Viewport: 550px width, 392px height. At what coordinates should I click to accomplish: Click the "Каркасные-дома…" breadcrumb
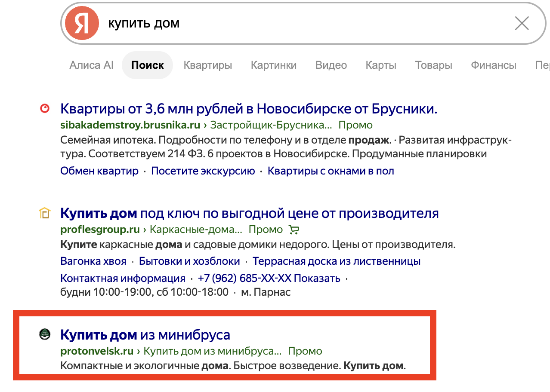click(196, 229)
